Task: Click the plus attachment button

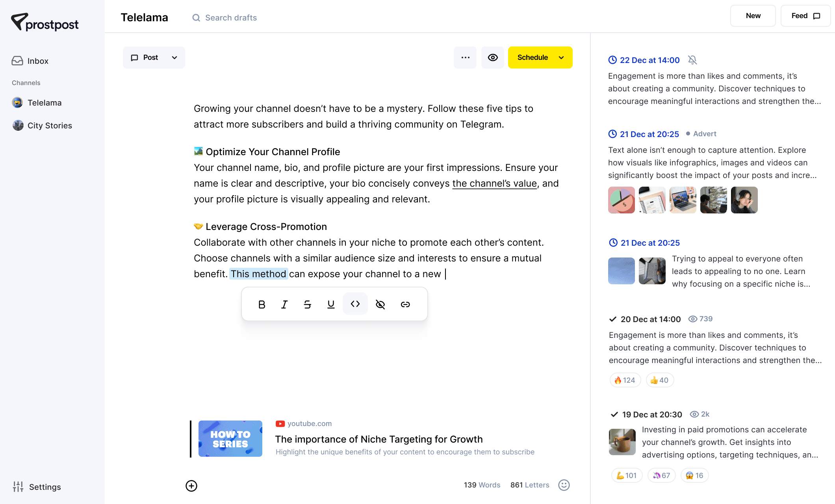Action: click(191, 486)
